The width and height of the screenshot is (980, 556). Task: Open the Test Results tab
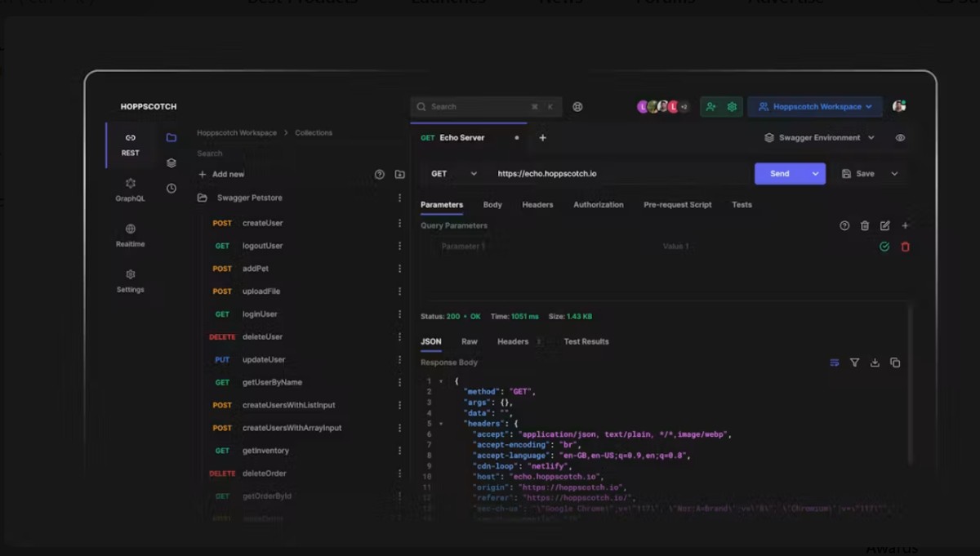[x=586, y=341]
